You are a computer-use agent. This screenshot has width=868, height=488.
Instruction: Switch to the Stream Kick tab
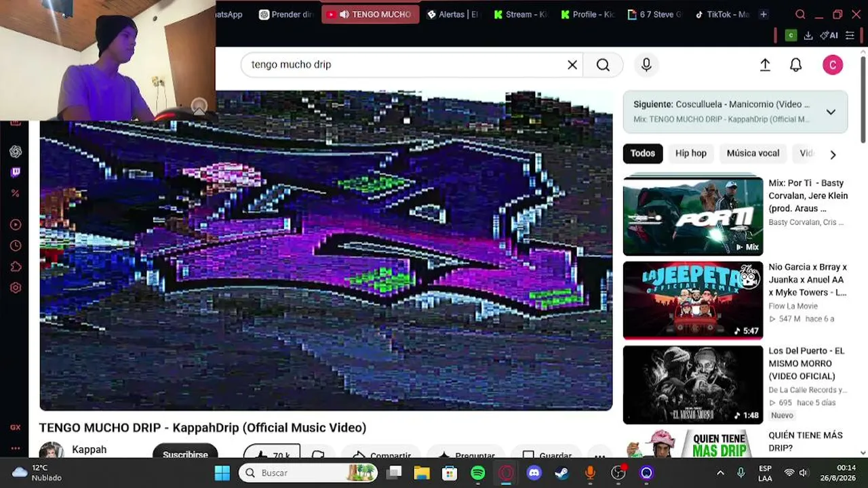click(x=520, y=14)
